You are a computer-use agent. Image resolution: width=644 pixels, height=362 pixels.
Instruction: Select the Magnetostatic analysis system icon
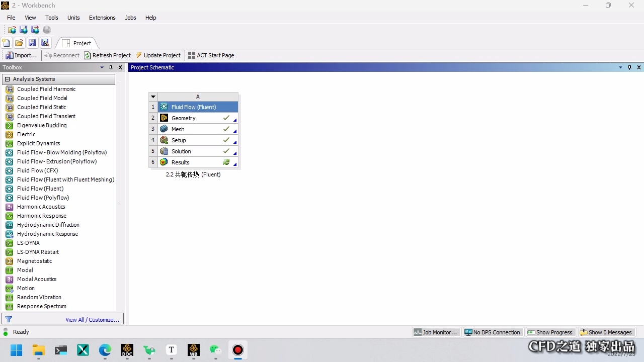[x=9, y=261]
